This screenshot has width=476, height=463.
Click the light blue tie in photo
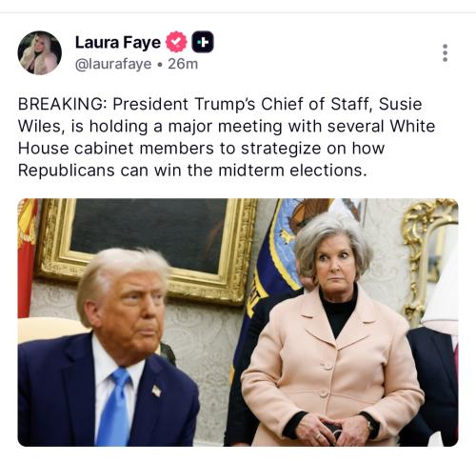point(115,407)
